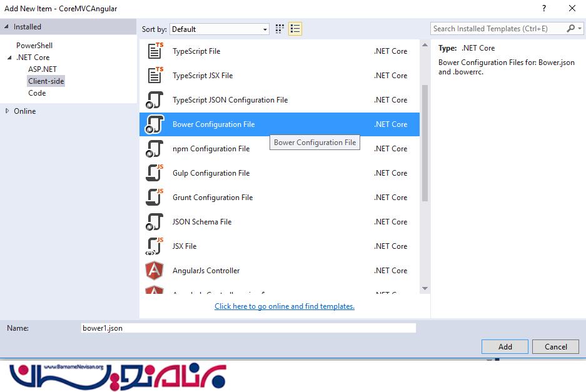The width and height of the screenshot is (586, 392).
Task: Expand the Online section
Action: click(x=7, y=111)
